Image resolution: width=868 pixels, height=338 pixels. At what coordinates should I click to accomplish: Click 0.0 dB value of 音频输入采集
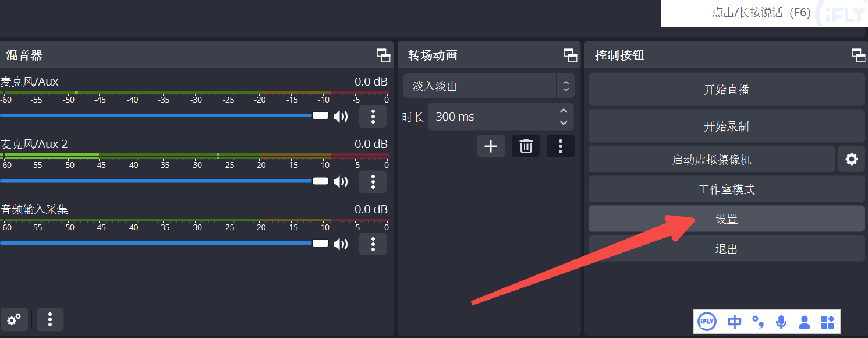[371, 209]
